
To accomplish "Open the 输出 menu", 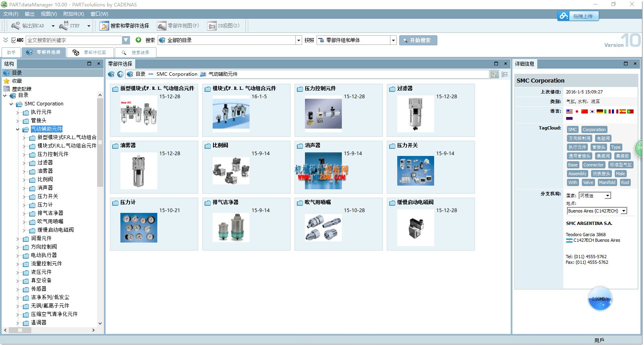I will 30,14.
